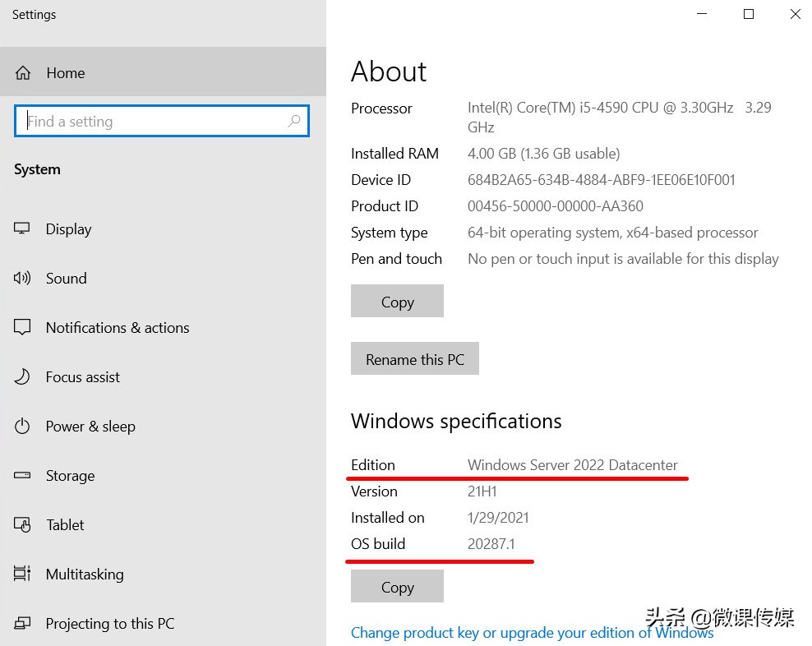This screenshot has height=646, width=812.
Task: Click the Notifications speech bubble icon
Action: click(x=21, y=327)
